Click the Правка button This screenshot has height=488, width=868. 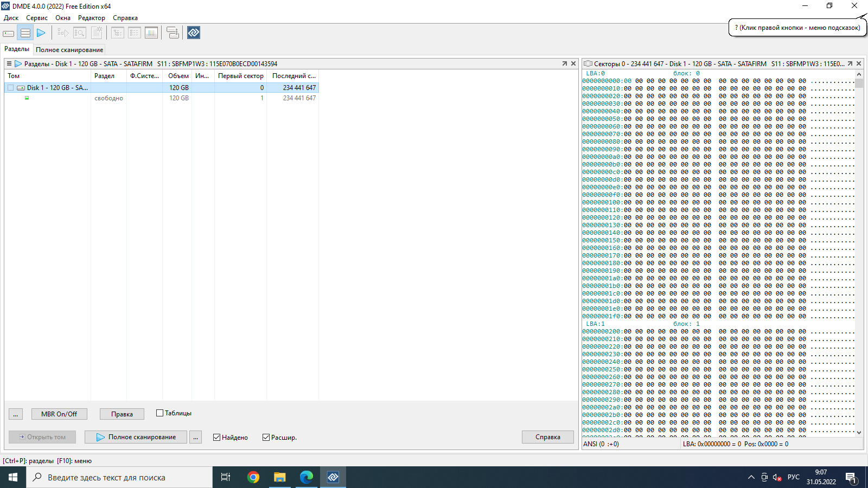point(122,414)
